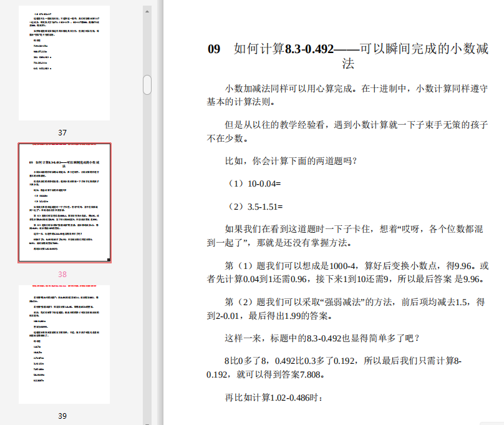Open page 37 thumbnail
Screen dimensions: 504x425
tap(64, 62)
